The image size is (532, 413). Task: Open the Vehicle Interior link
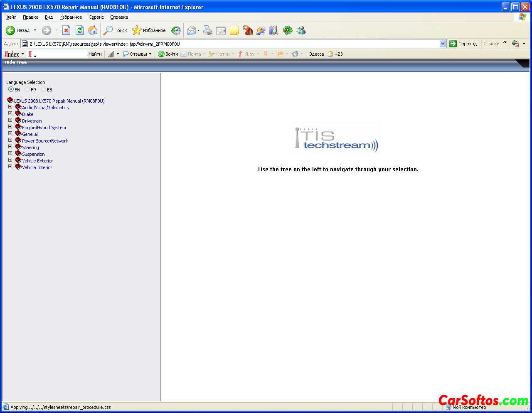pos(37,167)
